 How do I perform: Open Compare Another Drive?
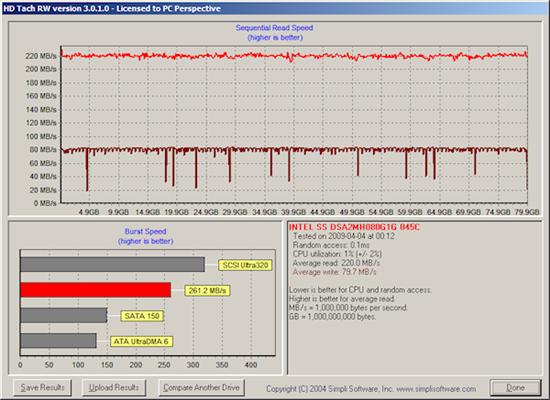coord(201,387)
